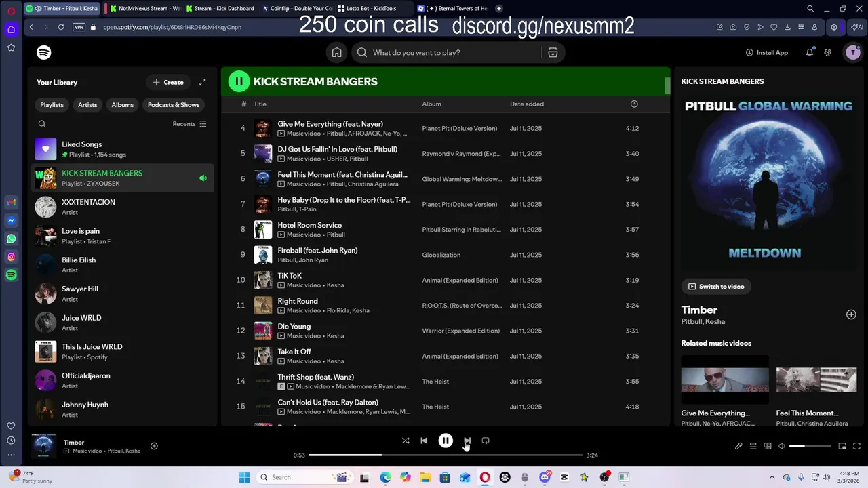
Task: Open browser downloads icon
Action: click(x=787, y=27)
